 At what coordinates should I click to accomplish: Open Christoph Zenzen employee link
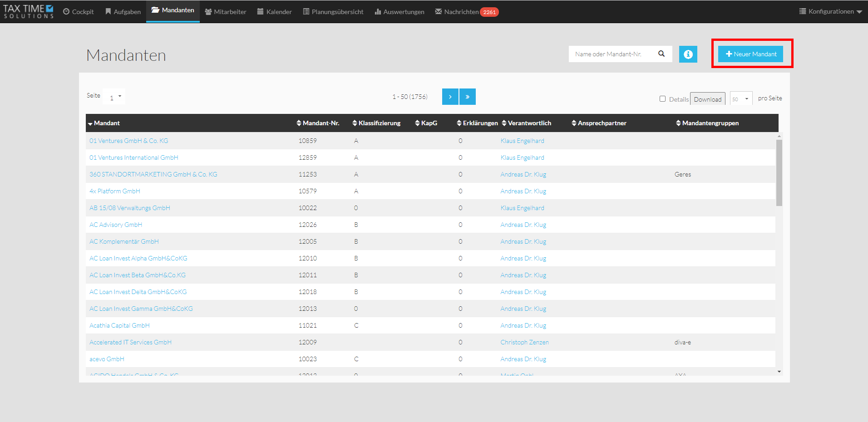pyautogui.click(x=525, y=342)
